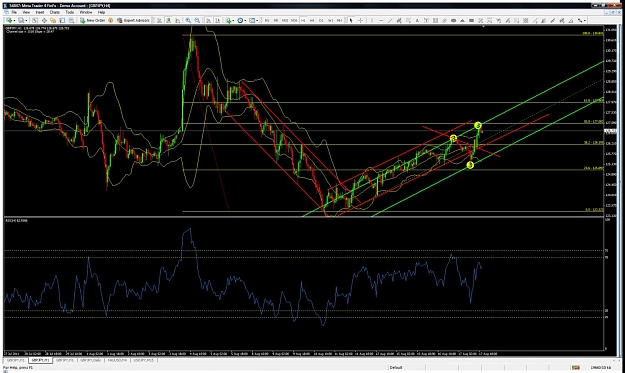
Task: Open the View menu
Action: [26, 12]
